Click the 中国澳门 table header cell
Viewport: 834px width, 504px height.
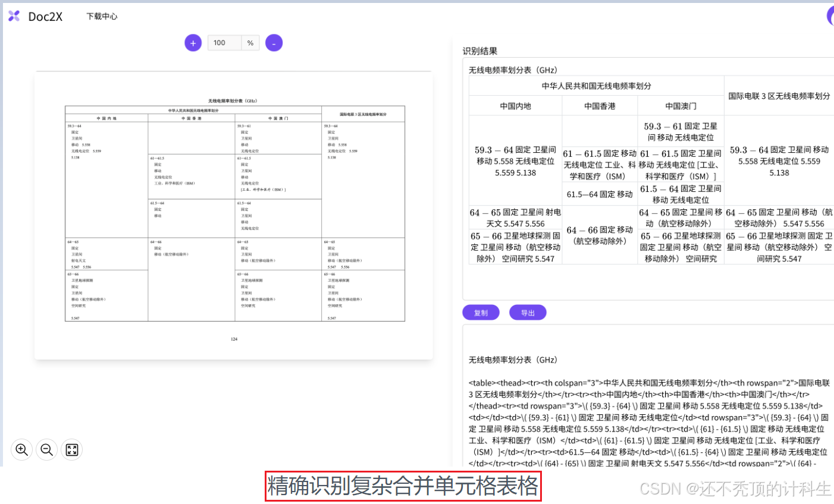681,106
